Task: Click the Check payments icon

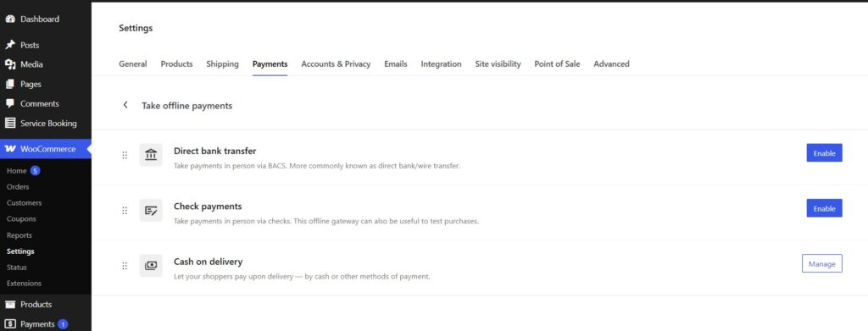Action: 151,210
